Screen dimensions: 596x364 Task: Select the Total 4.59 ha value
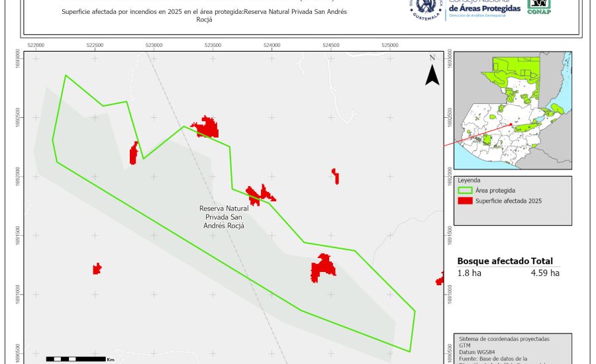click(x=545, y=273)
